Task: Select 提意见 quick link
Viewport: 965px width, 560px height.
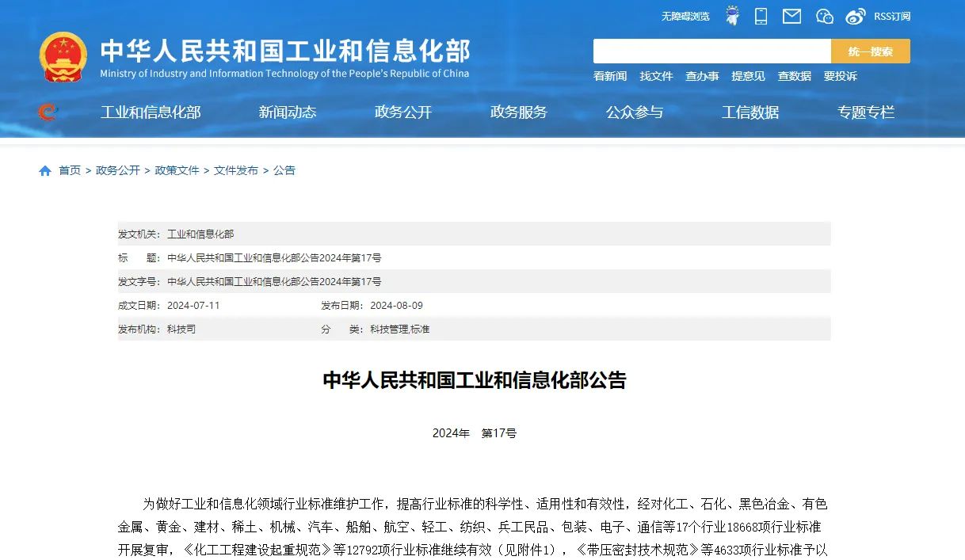Action: pos(748,76)
